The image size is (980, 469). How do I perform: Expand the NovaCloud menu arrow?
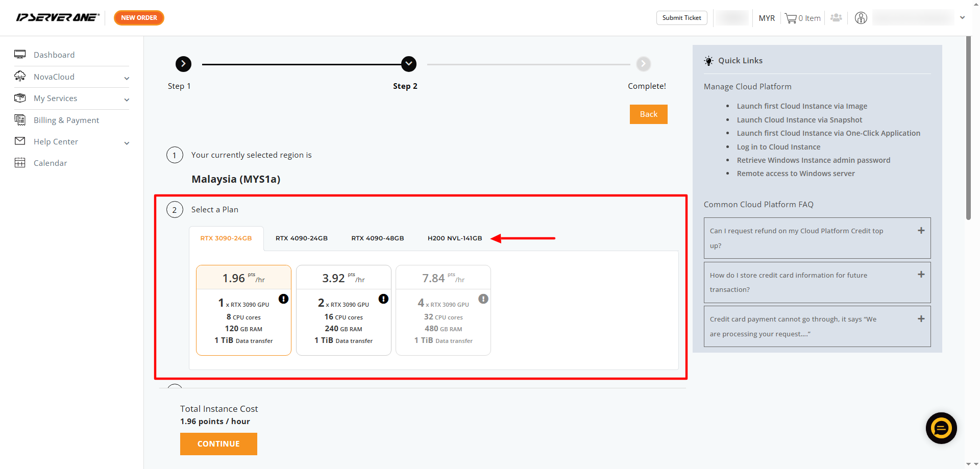127,78
